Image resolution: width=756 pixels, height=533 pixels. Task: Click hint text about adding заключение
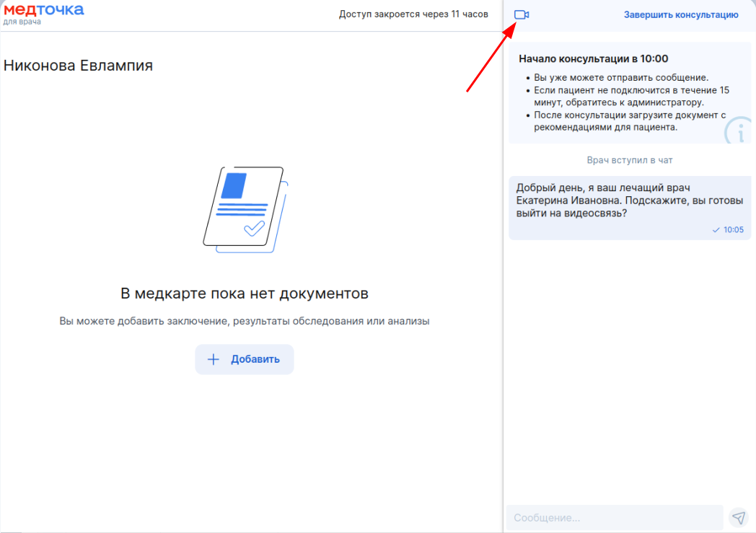[x=245, y=322]
